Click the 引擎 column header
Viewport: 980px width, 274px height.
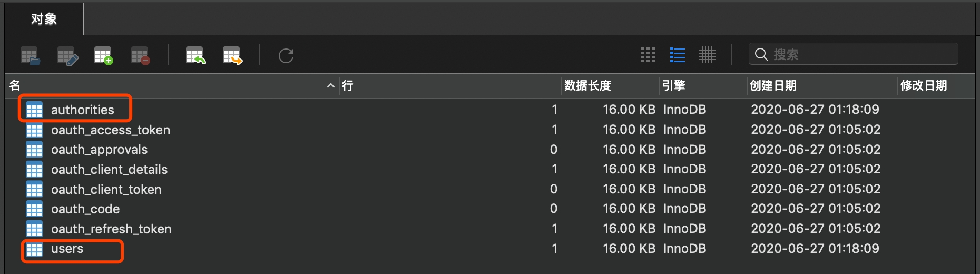pyautogui.click(x=673, y=85)
